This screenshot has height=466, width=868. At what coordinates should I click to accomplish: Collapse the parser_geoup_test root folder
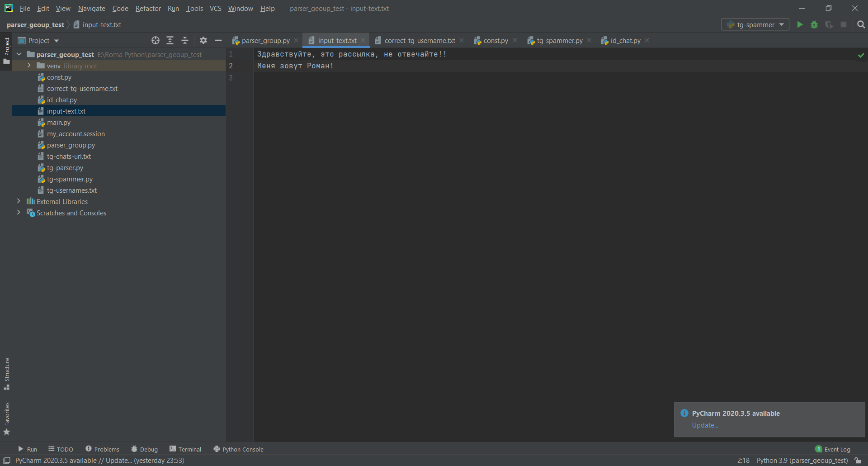19,54
